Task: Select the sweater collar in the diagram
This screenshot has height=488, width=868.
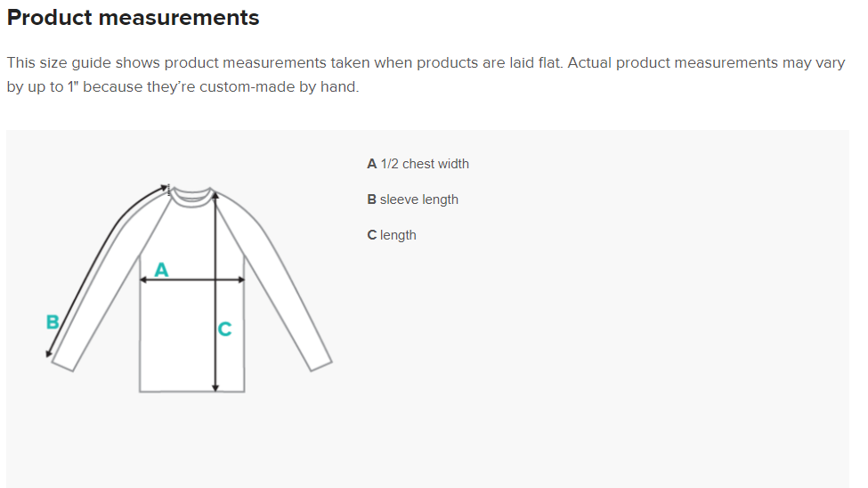Action: (x=191, y=195)
